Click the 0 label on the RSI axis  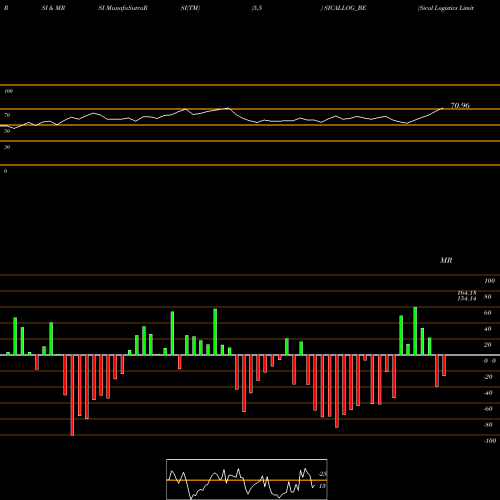tap(5, 171)
